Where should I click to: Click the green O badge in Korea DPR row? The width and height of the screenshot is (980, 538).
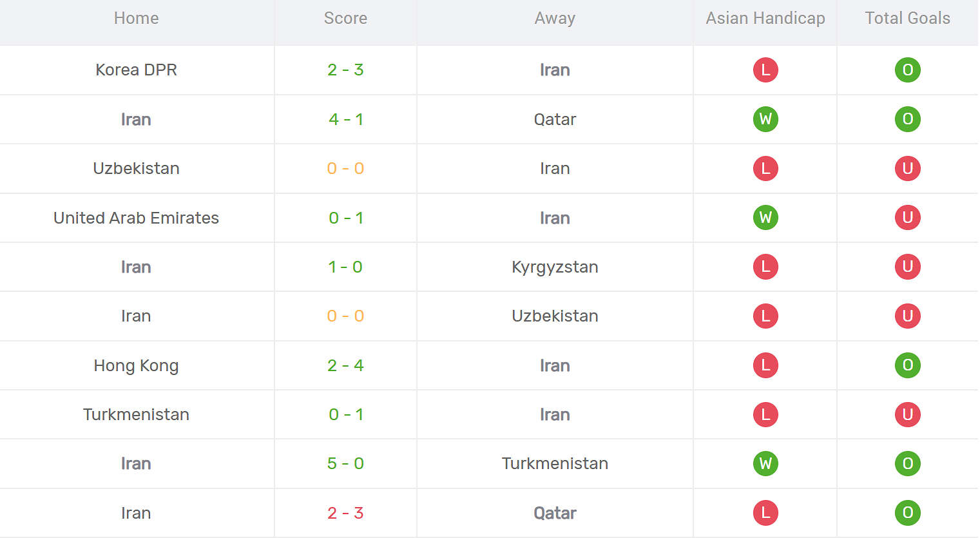click(x=907, y=70)
